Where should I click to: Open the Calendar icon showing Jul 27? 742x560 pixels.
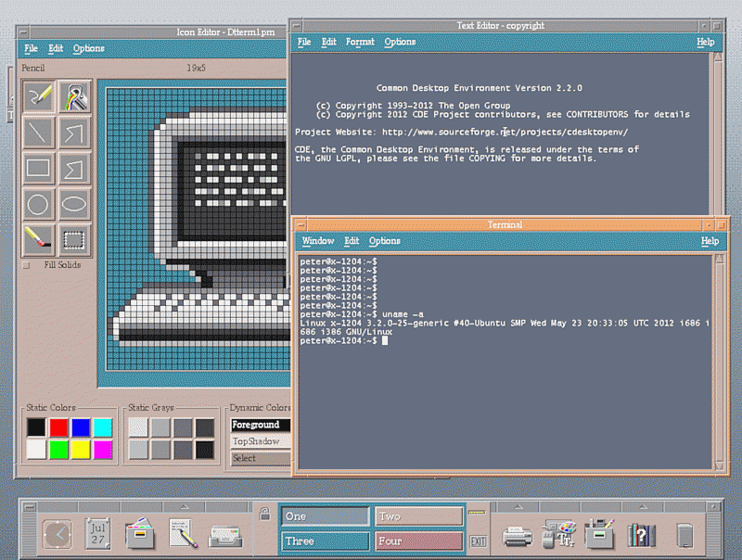pyautogui.click(x=98, y=534)
